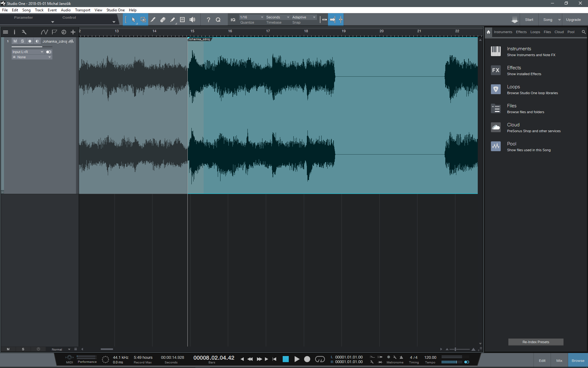This screenshot has height=368, width=588.
Task: Click the horizontal scrollbar thumb below arrangement
Action: (x=107, y=349)
